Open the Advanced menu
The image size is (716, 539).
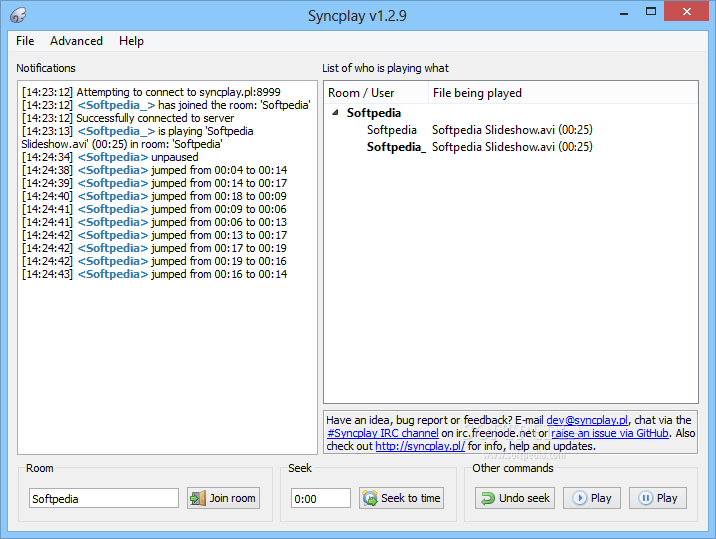(76, 41)
